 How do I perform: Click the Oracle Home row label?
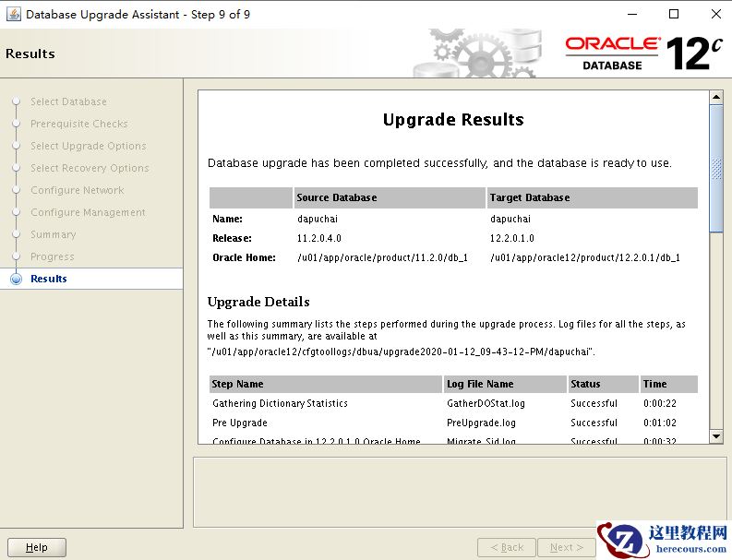(244, 257)
